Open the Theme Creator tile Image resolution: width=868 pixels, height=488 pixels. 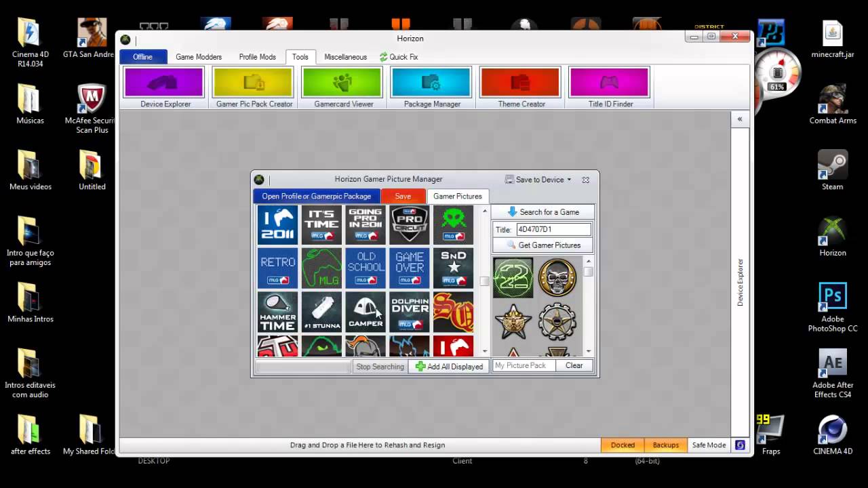521,87
